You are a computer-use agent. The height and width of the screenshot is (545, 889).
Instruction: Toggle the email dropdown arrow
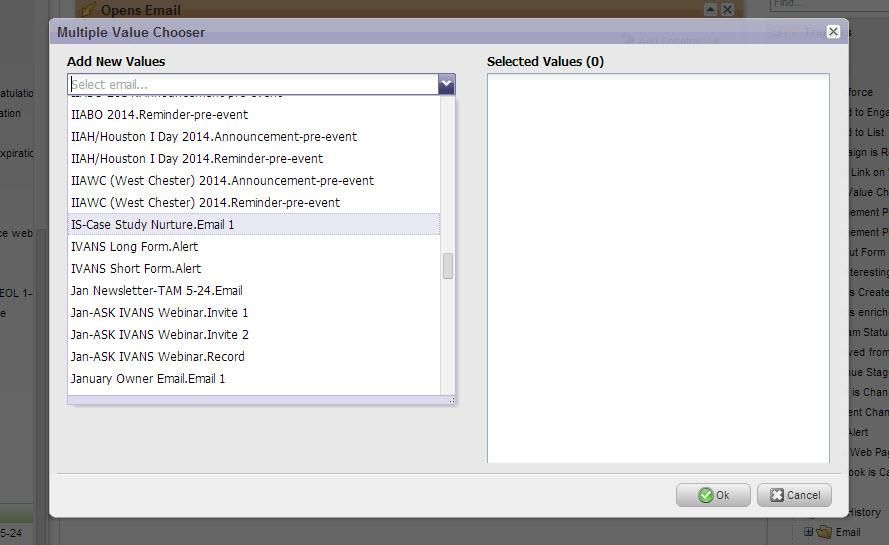[x=446, y=85]
